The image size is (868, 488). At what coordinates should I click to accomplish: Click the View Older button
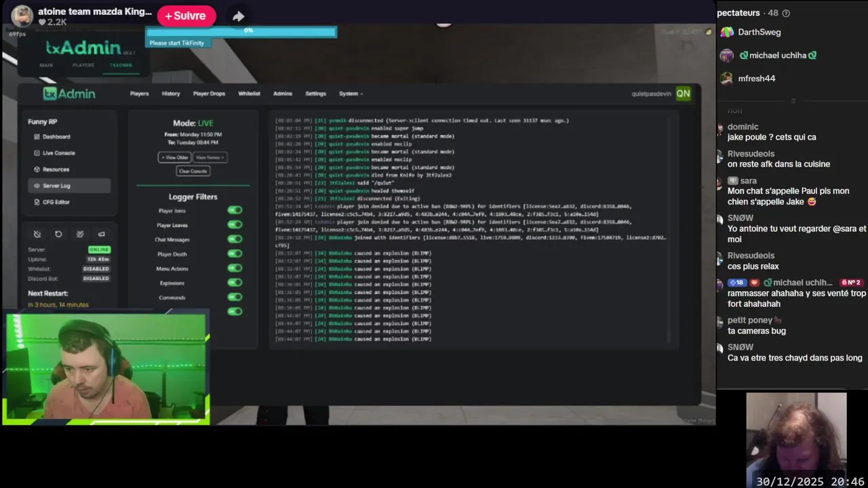tap(174, 157)
